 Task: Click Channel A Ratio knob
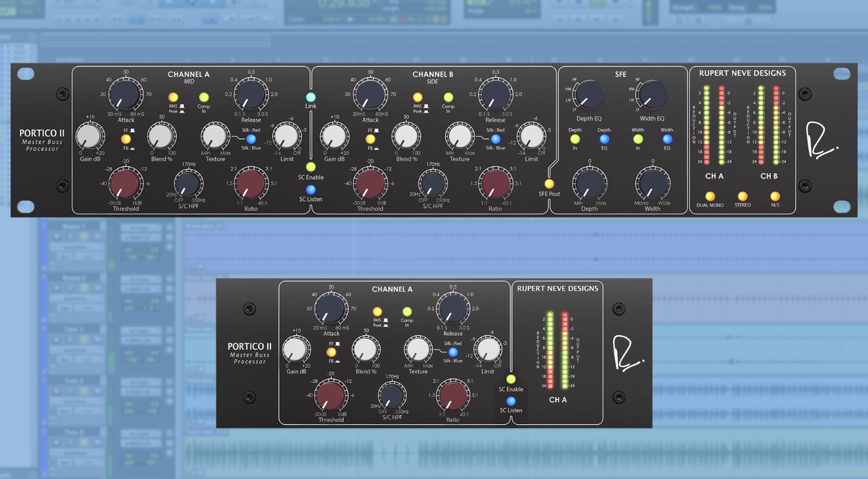click(x=251, y=183)
